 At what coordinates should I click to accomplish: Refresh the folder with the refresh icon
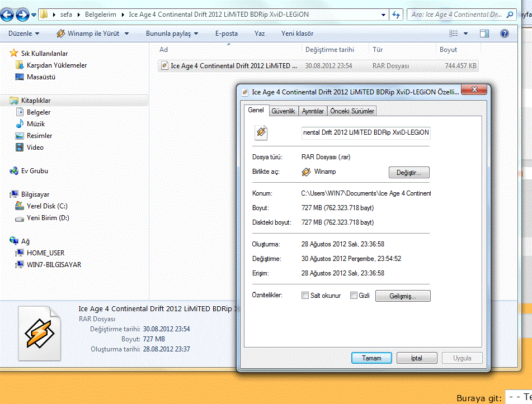[x=396, y=15]
